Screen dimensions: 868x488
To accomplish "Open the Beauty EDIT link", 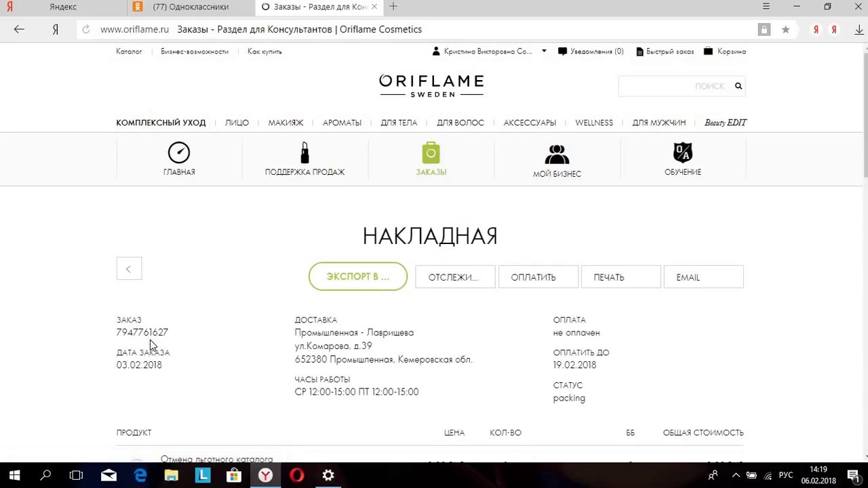I will tap(726, 123).
